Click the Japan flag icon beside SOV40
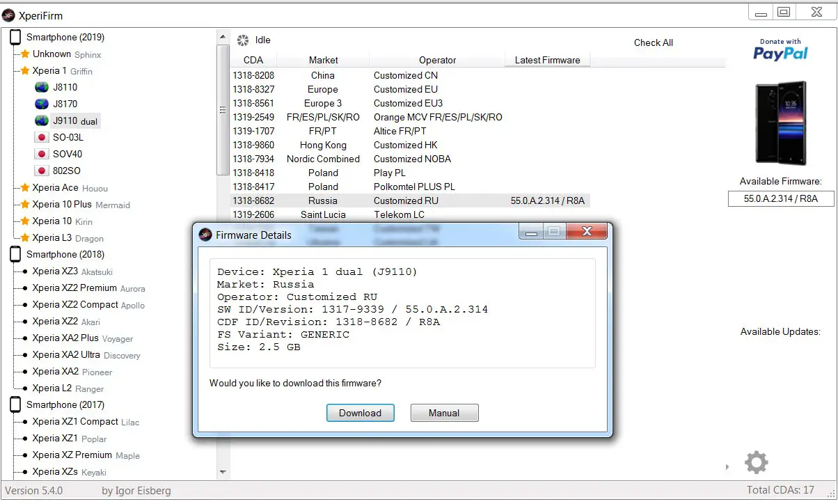838x504 pixels. coord(41,155)
